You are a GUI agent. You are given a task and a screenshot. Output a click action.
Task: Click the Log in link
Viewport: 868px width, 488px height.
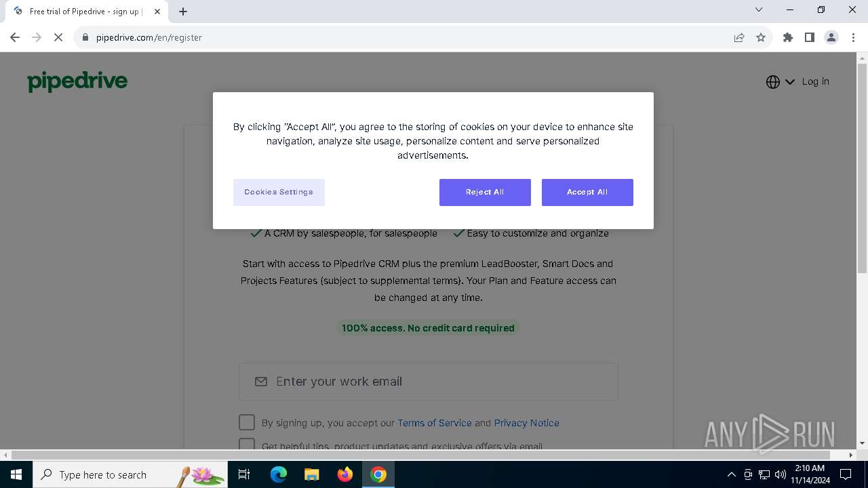point(815,81)
